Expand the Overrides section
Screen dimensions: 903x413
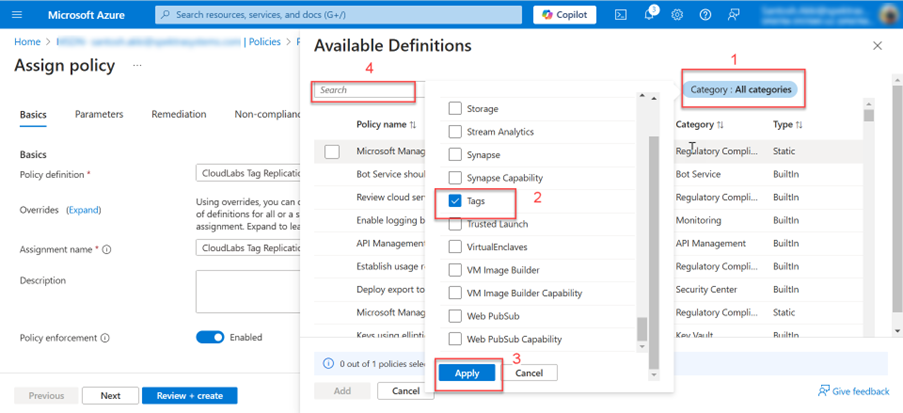click(84, 210)
